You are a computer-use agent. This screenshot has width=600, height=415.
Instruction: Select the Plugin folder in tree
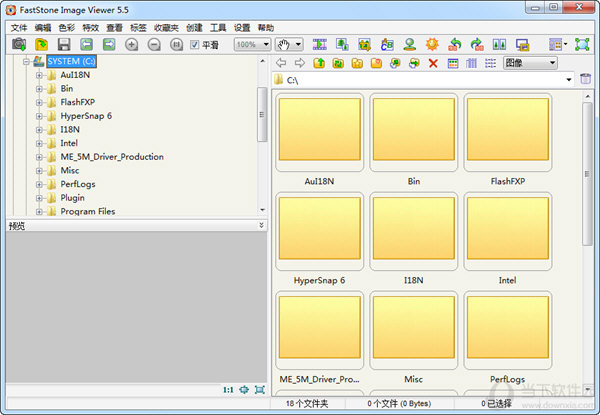click(72, 198)
